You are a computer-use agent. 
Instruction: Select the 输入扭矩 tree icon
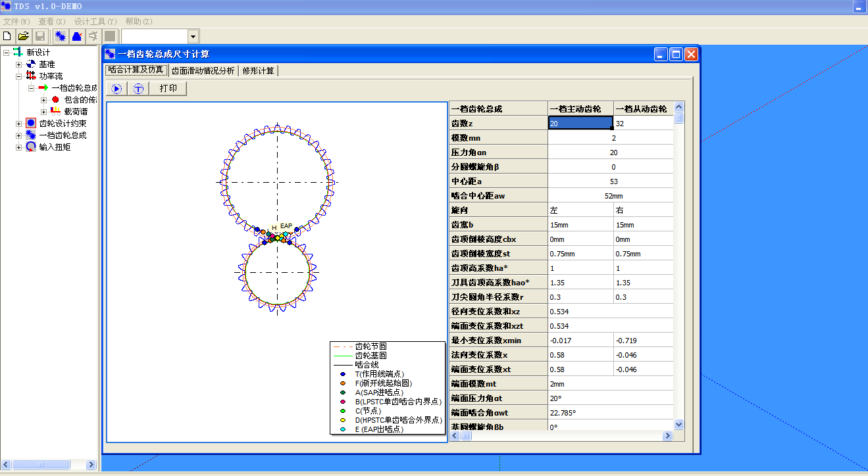tap(31, 147)
